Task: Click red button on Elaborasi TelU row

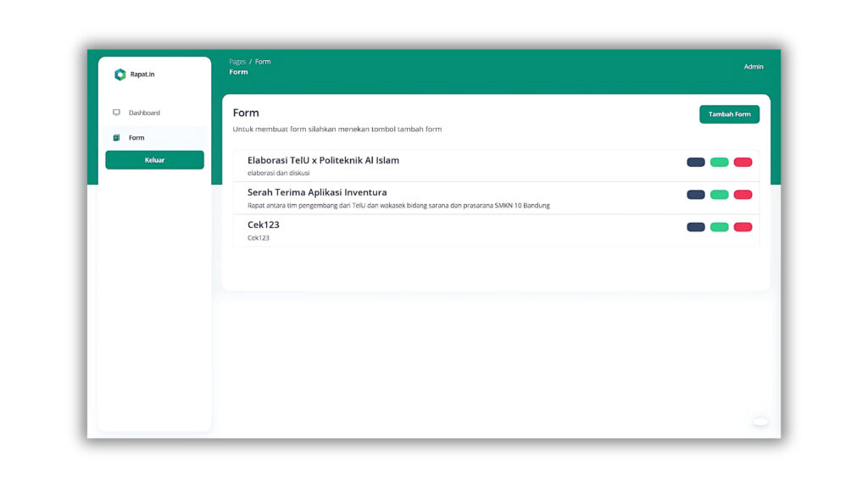Action: pos(743,162)
